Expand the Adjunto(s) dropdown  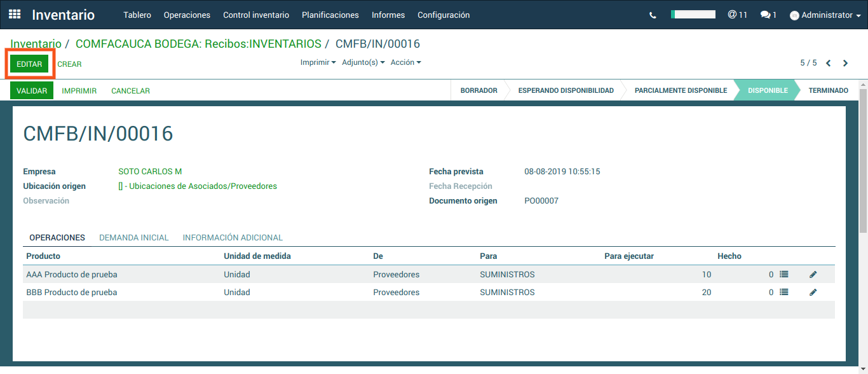(363, 62)
